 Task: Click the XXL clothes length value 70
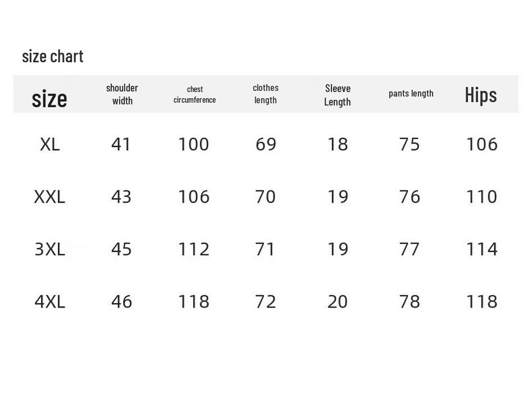(x=266, y=197)
